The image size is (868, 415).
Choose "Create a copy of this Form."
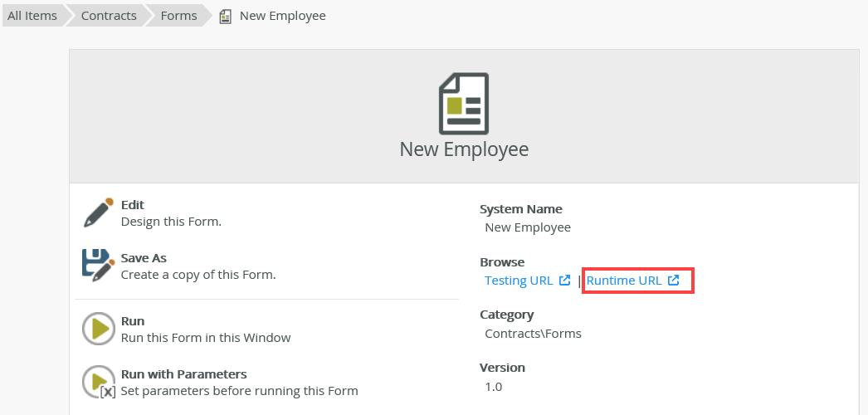(198, 274)
